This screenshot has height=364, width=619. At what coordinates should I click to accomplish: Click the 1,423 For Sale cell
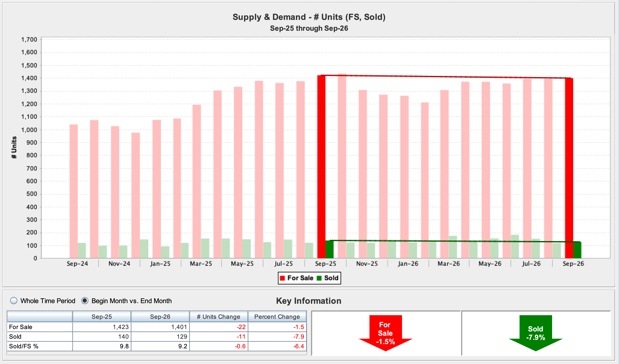(x=102, y=327)
